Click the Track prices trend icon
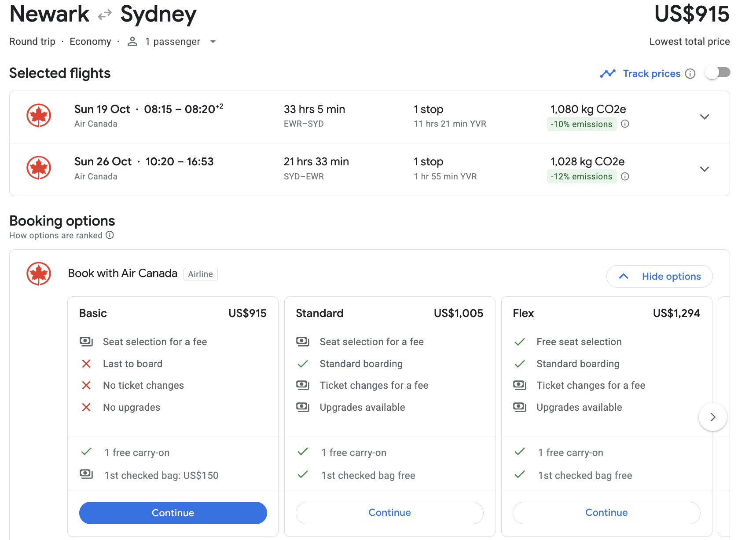 tap(608, 73)
